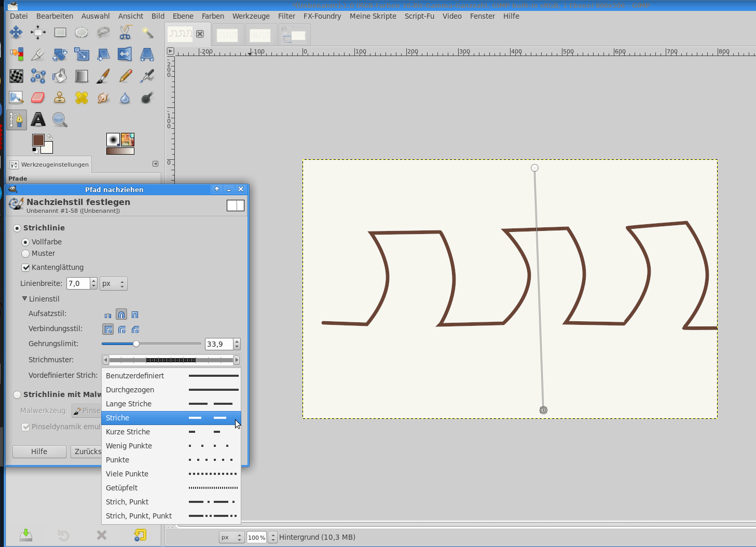Select Strichlinie mit Malwerkzeug option
Screen dimensions: 756x547
point(17,395)
